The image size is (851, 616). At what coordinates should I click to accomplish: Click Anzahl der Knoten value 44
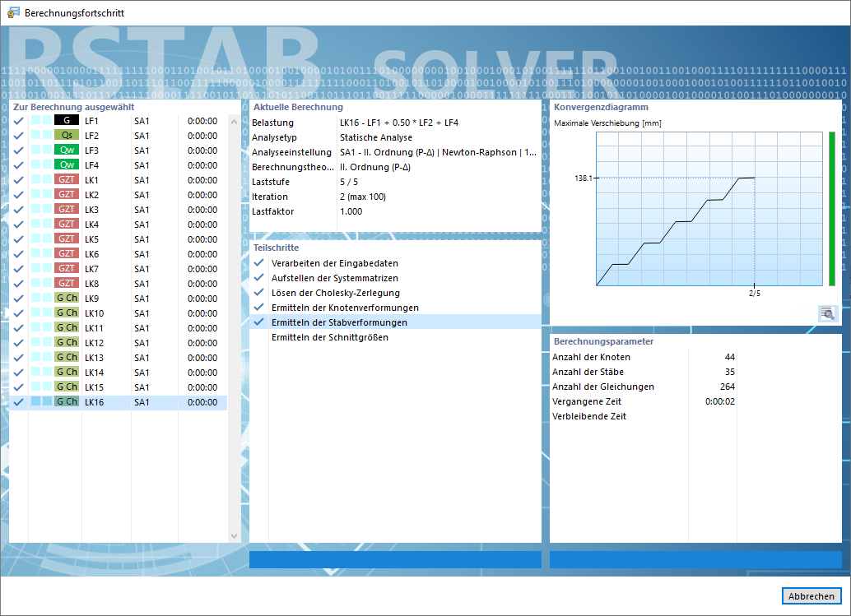click(729, 357)
